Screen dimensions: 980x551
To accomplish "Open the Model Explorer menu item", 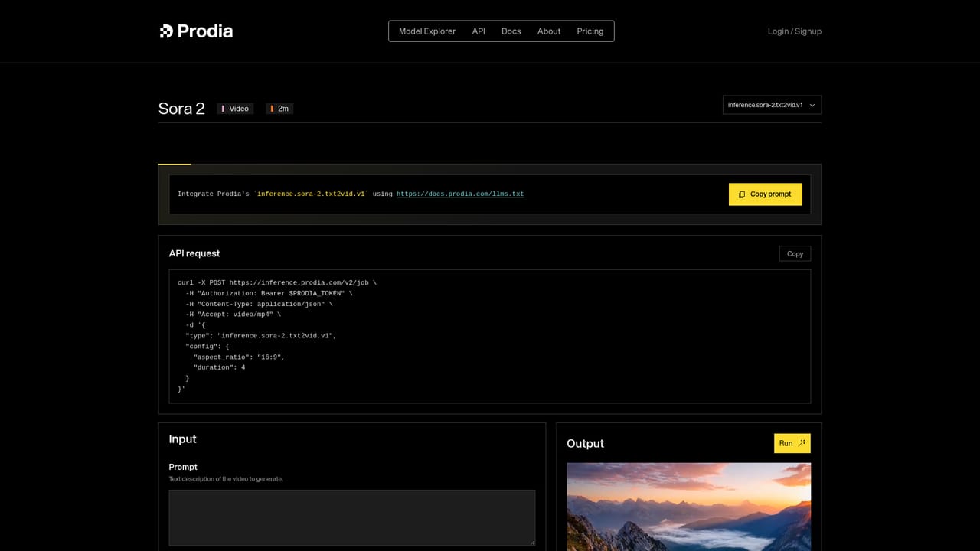I will click(x=427, y=31).
